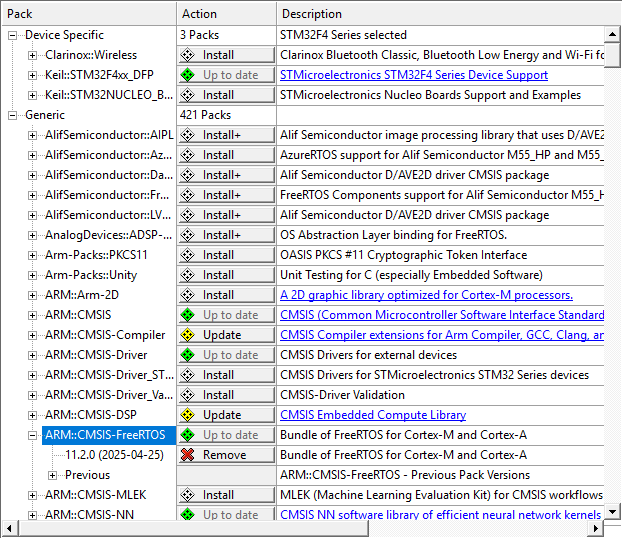Click Up to date button for ARM::CMSIS-NN

click(x=226, y=515)
